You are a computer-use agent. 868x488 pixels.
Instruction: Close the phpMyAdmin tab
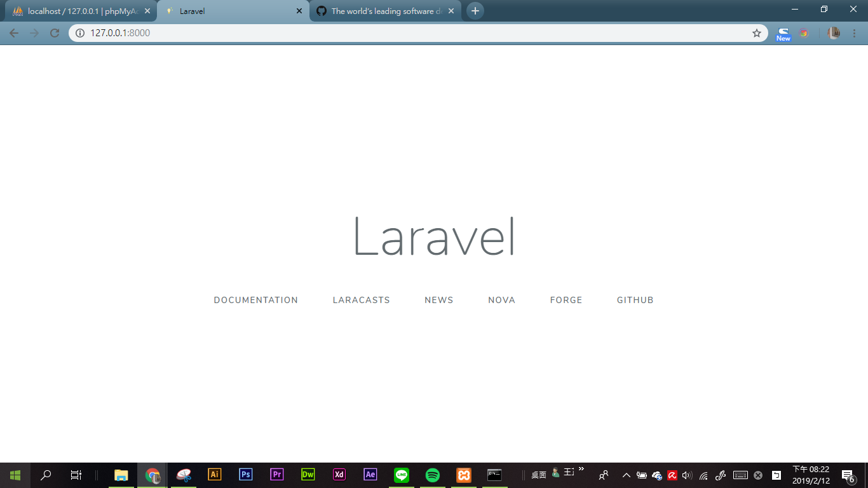[147, 11]
